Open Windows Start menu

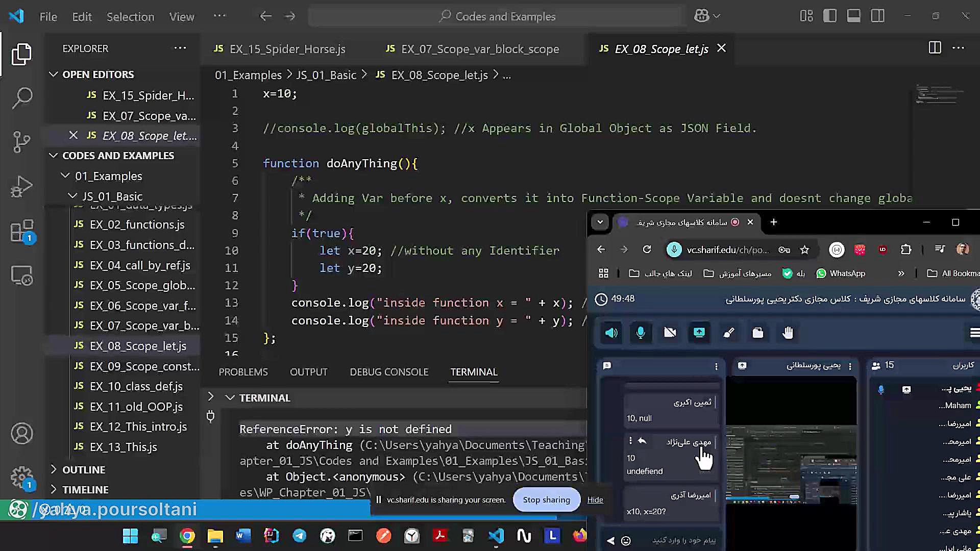tap(131, 536)
